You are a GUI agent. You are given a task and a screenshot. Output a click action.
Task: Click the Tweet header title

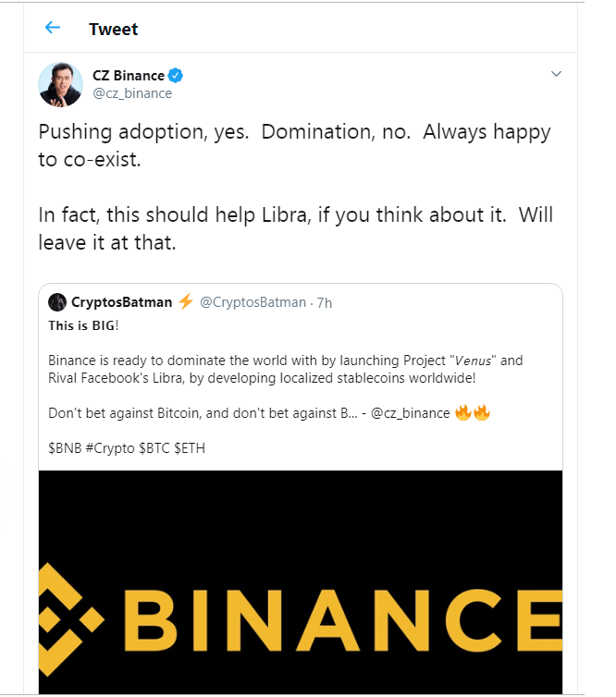pos(114,30)
